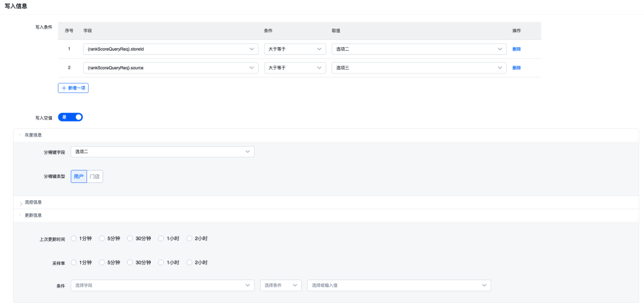Open the 选择或输入值 dropdown
644x307 pixels.
click(x=399, y=286)
